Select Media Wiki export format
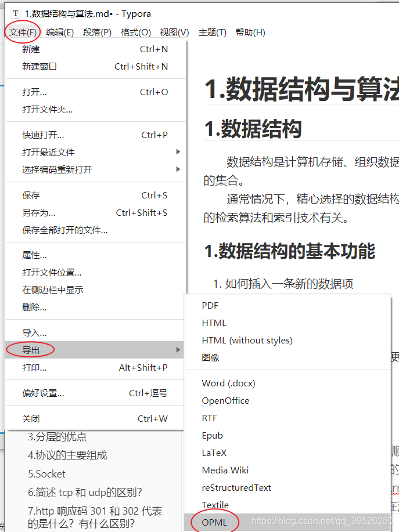The width and height of the screenshot is (399, 532). tap(287, 471)
